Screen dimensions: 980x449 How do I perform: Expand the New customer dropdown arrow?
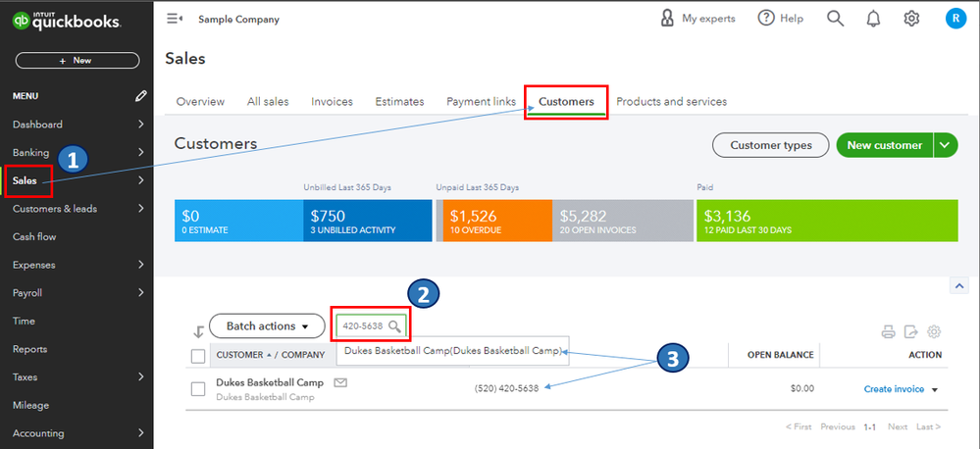[946, 145]
